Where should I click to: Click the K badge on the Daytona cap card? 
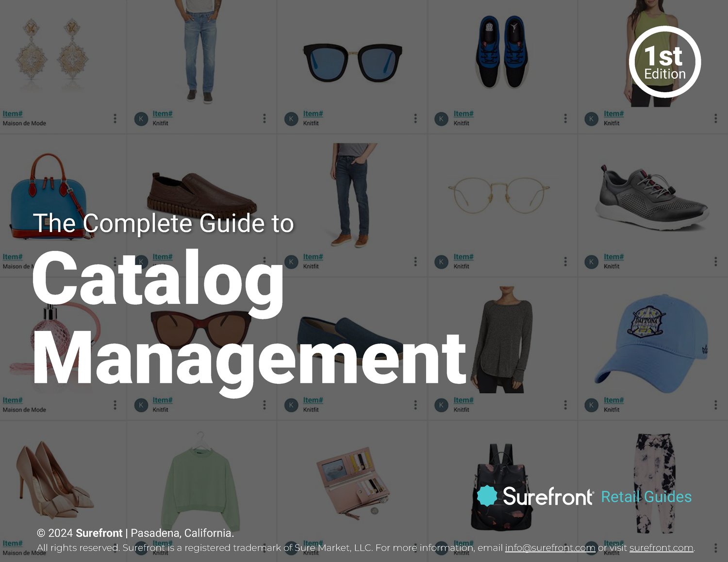[591, 404]
